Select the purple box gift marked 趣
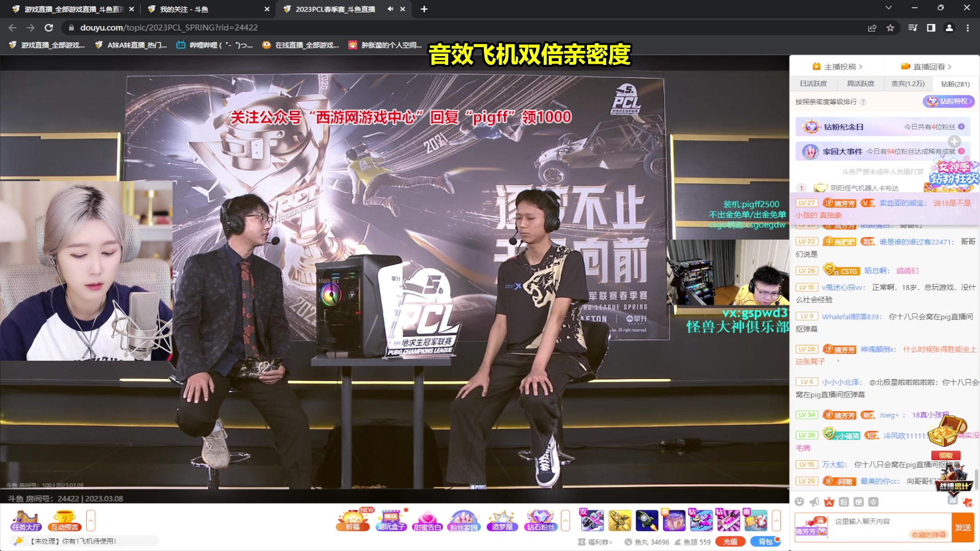980x551 pixels. coord(674,520)
